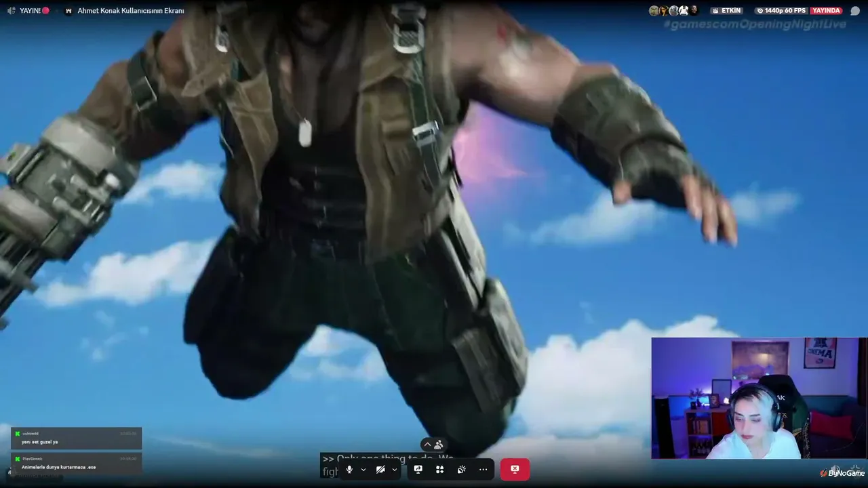Open the activities launcher icon
Image resolution: width=868 pixels, height=488 pixels.
[440, 469]
